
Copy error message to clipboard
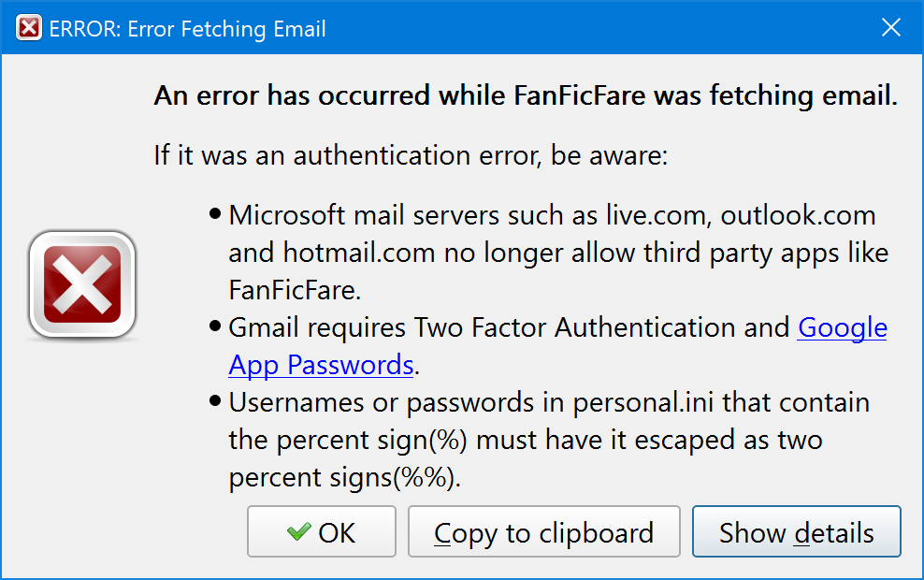[543, 532]
